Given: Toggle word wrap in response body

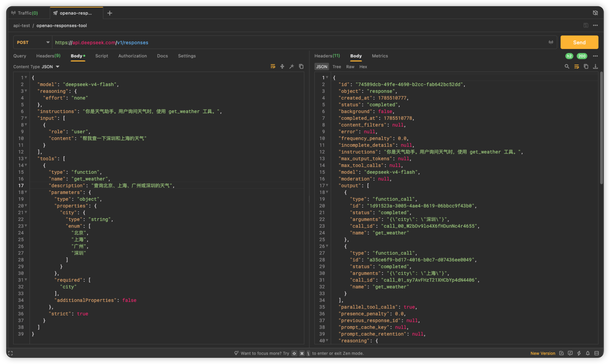Looking at the screenshot, I should tap(577, 66).
